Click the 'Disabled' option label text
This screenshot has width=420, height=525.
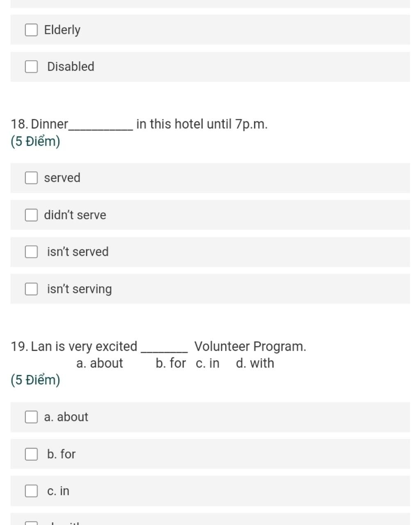pyautogui.click(x=71, y=66)
